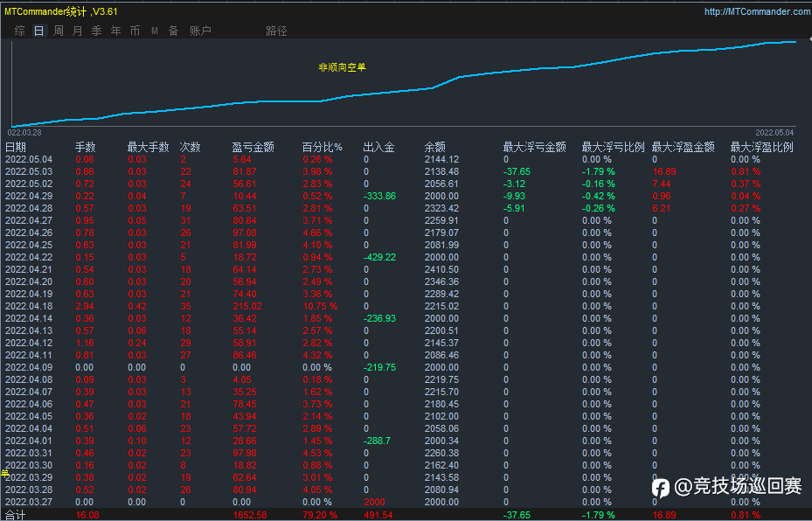Image resolution: width=812 pixels, height=521 pixels.
Task: Open the 月 monthly tab
Action: click(x=77, y=31)
